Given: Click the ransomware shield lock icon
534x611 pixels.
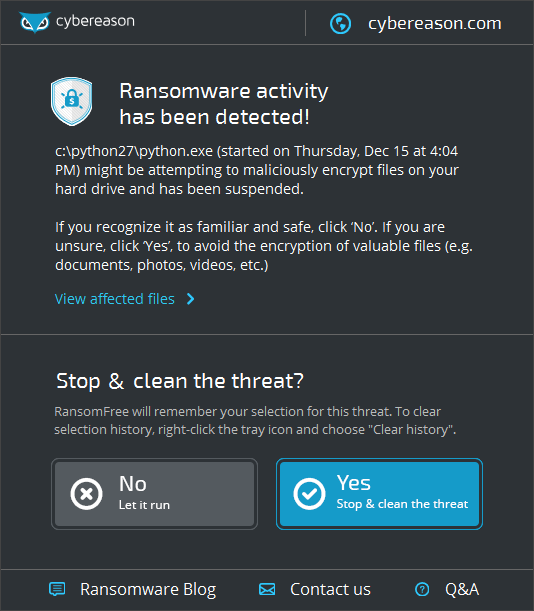Looking at the screenshot, I should (x=71, y=101).
